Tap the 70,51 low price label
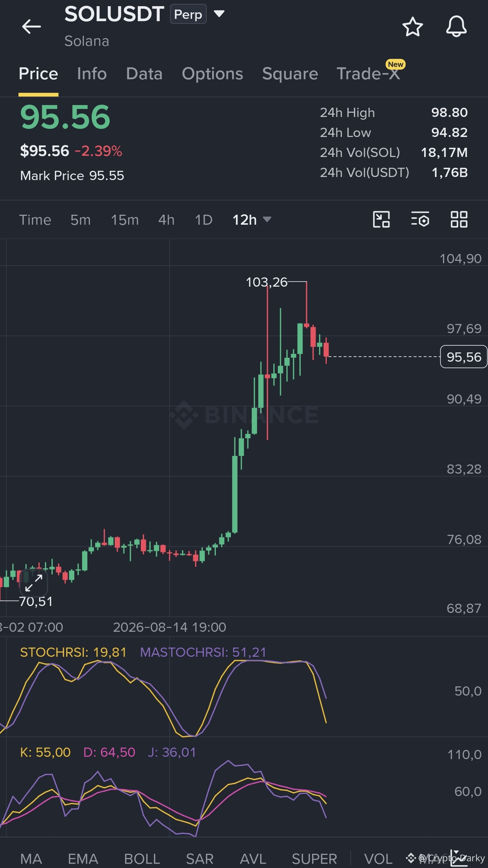 coord(36,601)
